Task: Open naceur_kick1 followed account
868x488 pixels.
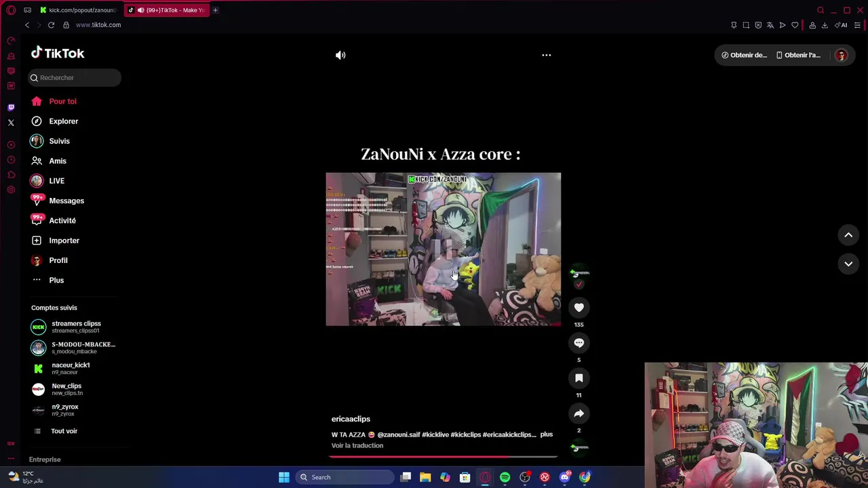Action: (60, 369)
